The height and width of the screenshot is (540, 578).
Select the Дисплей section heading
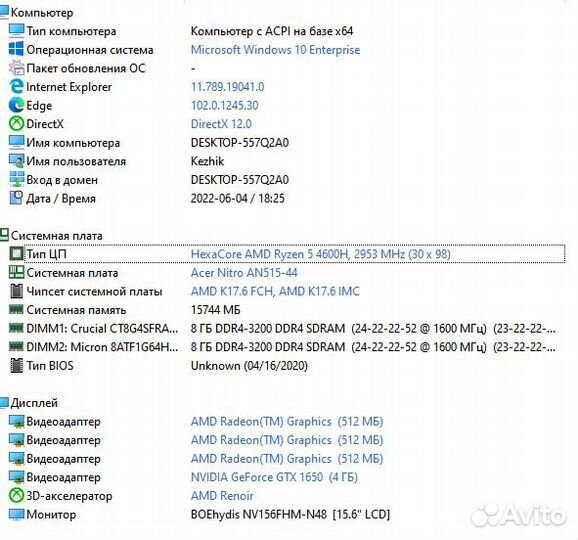click(34, 403)
